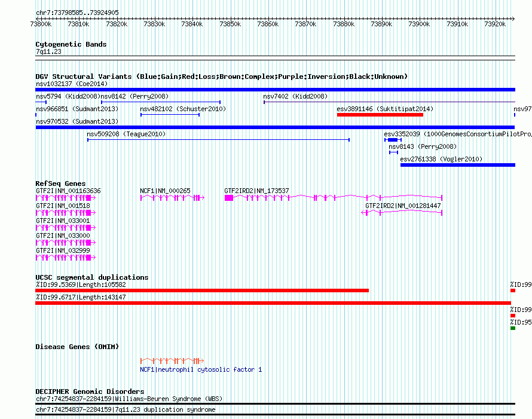The height and width of the screenshot is (419, 532).
Task: Select the GTF2I|NM_033001 transcript label
Action: click(x=63, y=221)
